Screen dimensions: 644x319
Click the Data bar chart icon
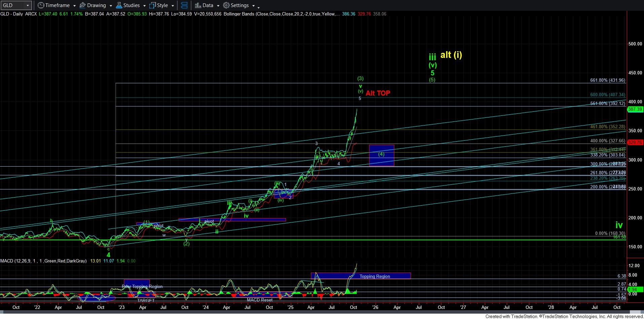tap(198, 5)
